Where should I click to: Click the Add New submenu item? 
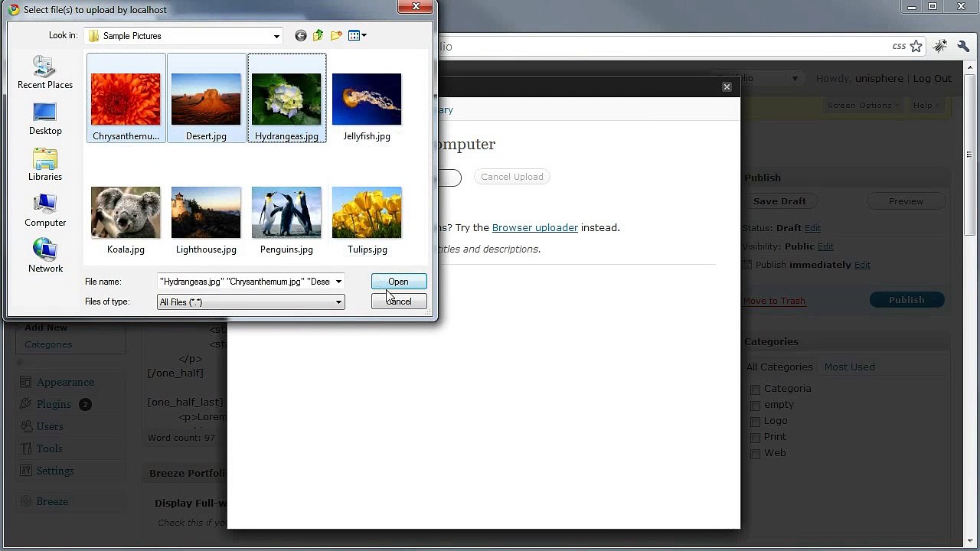[46, 328]
